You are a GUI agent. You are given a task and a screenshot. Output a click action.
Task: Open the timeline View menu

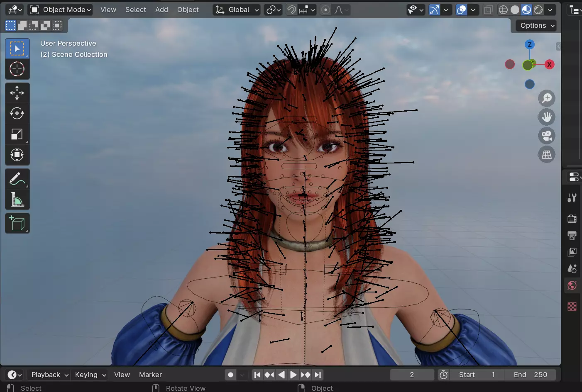(x=122, y=375)
